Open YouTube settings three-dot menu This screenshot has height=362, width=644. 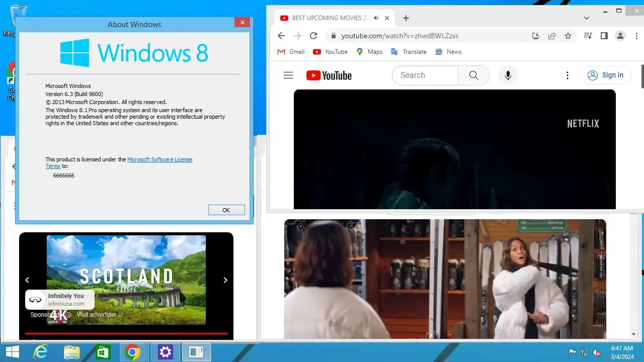(x=568, y=75)
